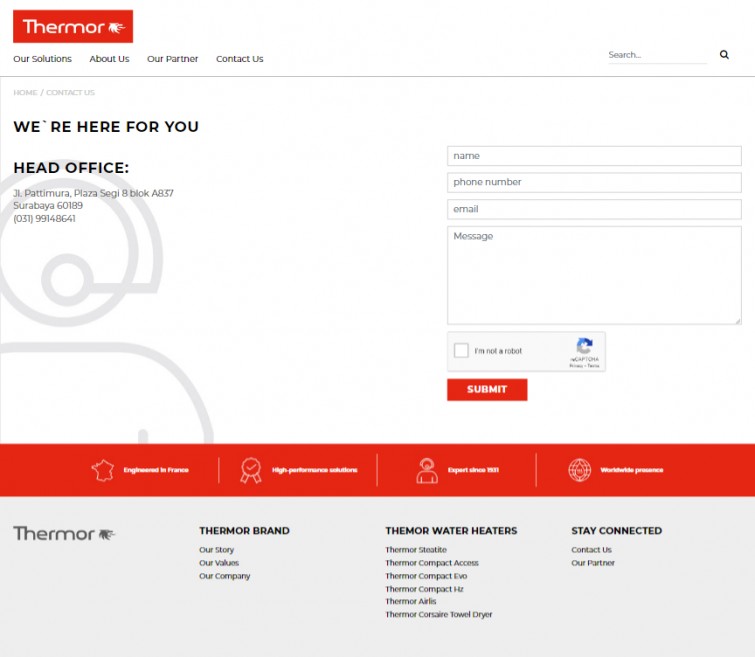This screenshot has height=657, width=755.
Task: Click the Surabaya 60189 text
Action: (48, 206)
